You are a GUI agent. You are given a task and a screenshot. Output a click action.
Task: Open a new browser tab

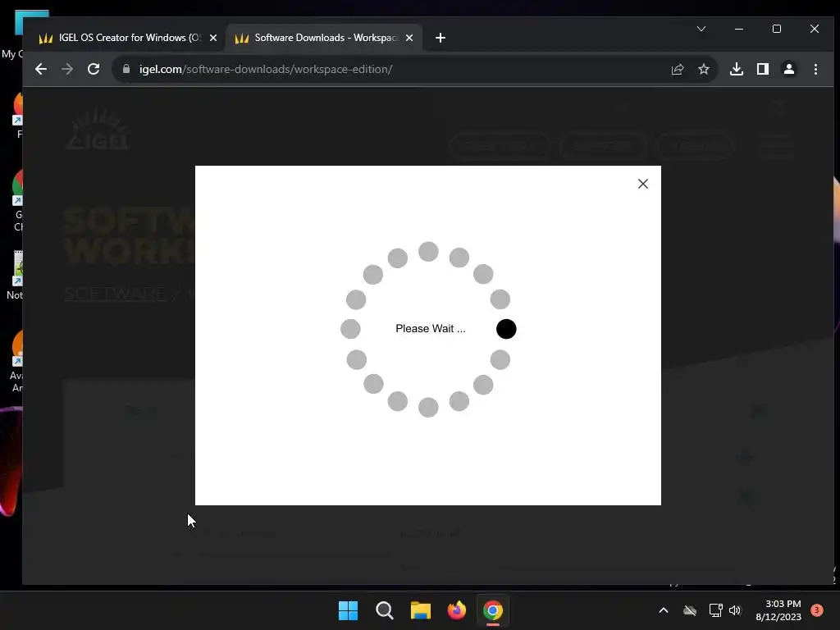(x=441, y=38)
